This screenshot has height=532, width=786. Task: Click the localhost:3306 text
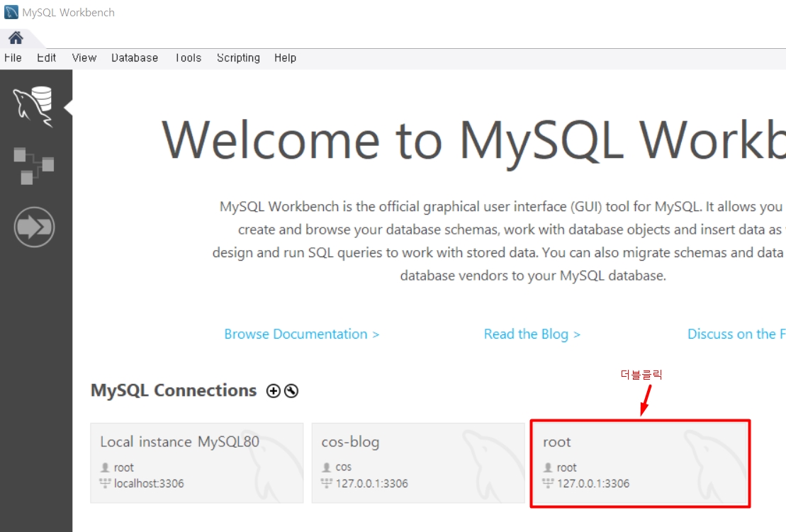click(149, 483)
